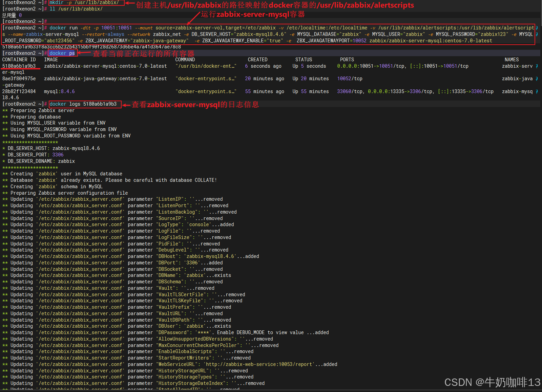Click container ID 28b82f123484
Screen dimensions: 542x392
(19, 91)
